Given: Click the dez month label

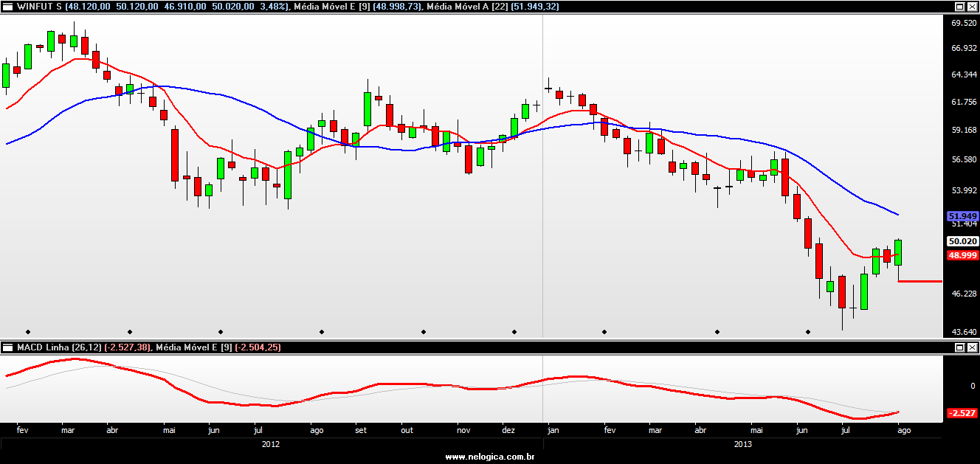Looking at the screenshot, I should click(x=508, y=429).
